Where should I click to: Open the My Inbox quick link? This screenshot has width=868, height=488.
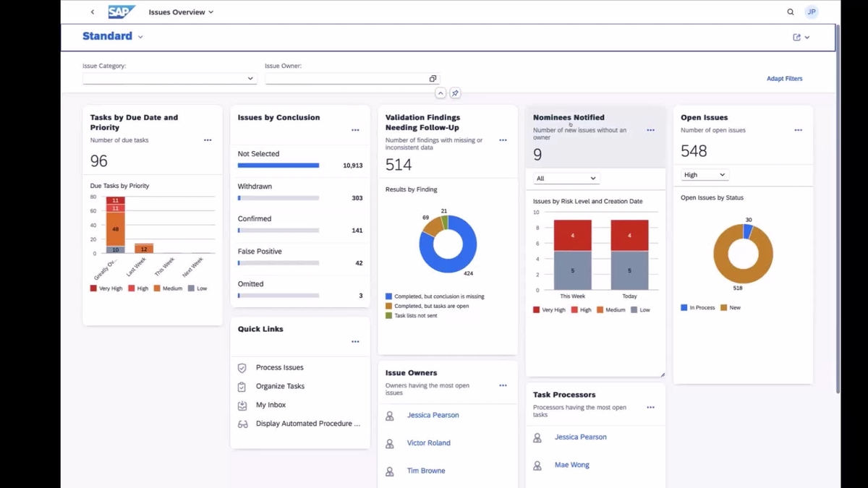tap(271, 406)
